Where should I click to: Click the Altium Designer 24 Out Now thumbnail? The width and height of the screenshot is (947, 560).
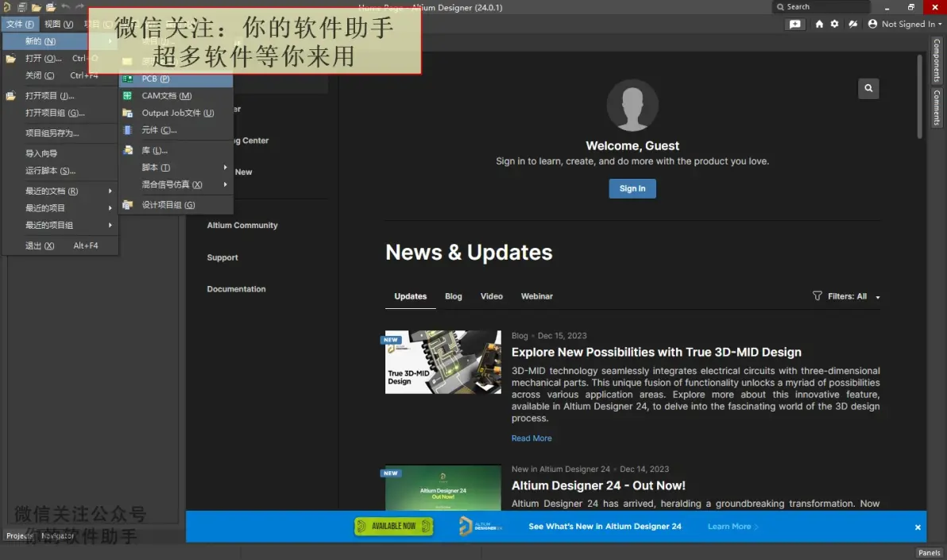pos(443,488)
